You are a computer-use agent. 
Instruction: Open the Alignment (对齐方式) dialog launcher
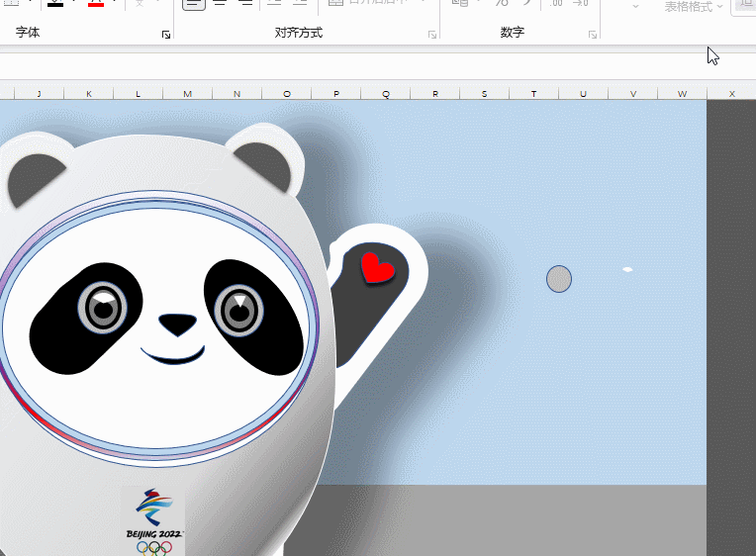click(x=432, y=35)
